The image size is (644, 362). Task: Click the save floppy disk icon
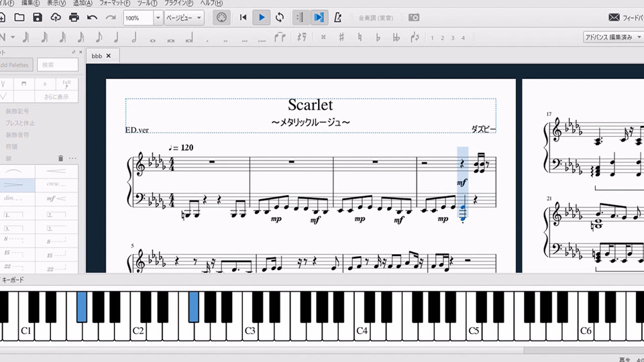(38, 17)
